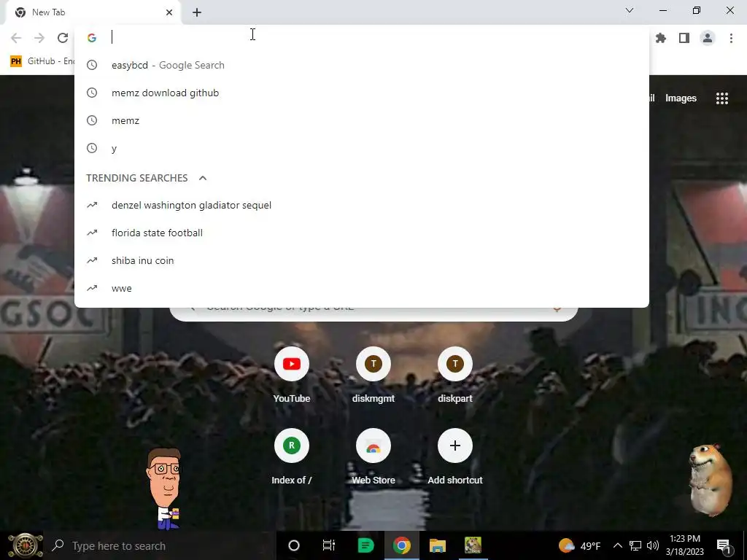Image resolution: width=747 pixels, height=560 pixels.
Task: Open the Extensions puzzle icon
Action: tap(661, 38)
